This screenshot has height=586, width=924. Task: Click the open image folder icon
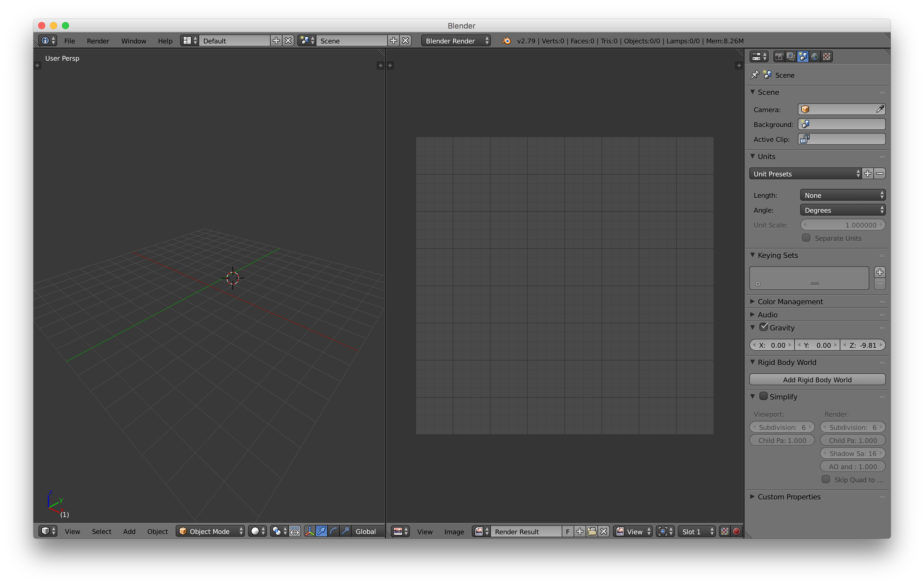point(592,531)
